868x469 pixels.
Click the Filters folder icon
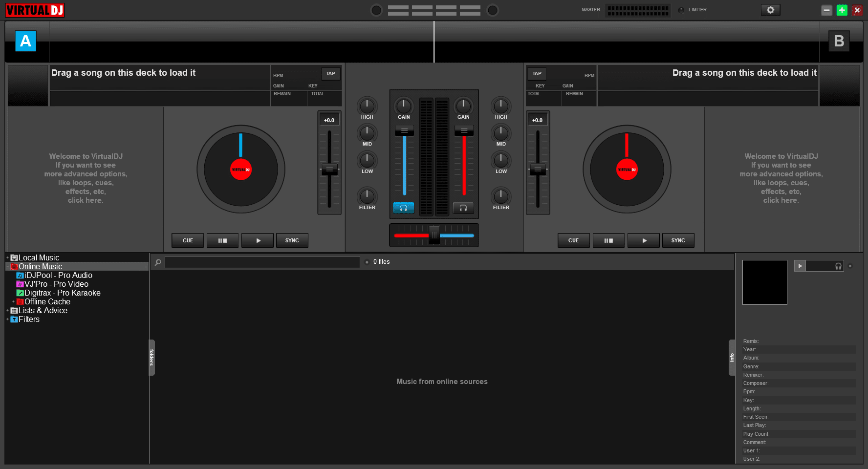pos(14,320)
